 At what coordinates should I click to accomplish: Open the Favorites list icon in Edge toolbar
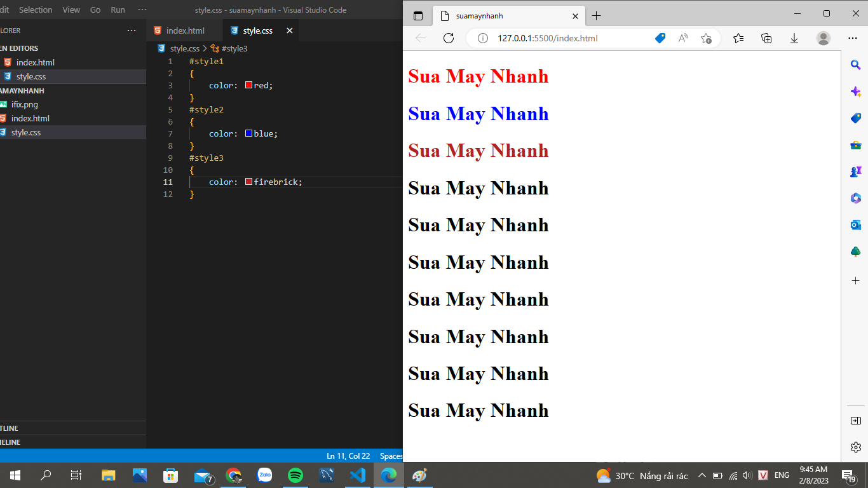tap(738, 38)
